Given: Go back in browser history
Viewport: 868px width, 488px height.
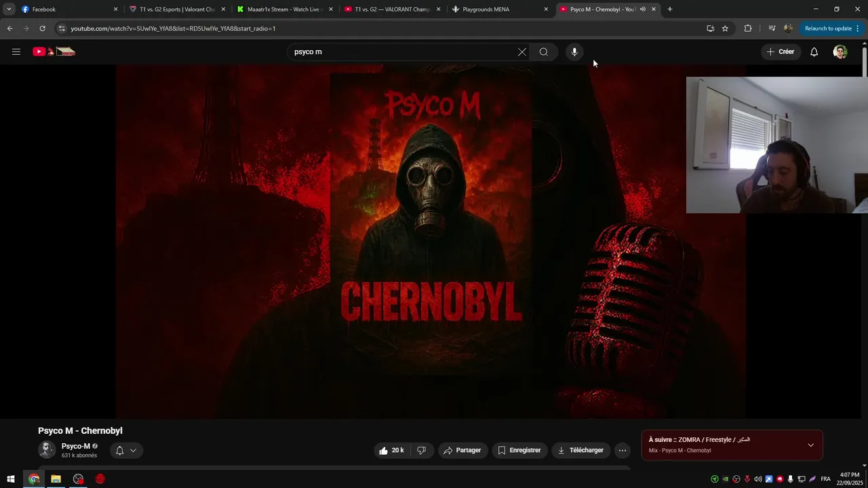Looking at the screenshot, I should pos(9,28).
